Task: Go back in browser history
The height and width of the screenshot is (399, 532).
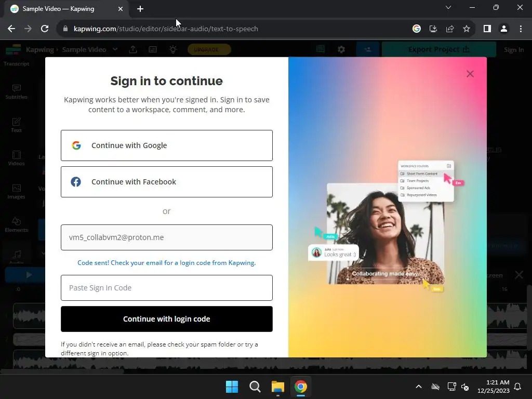Action: (11, 29)
